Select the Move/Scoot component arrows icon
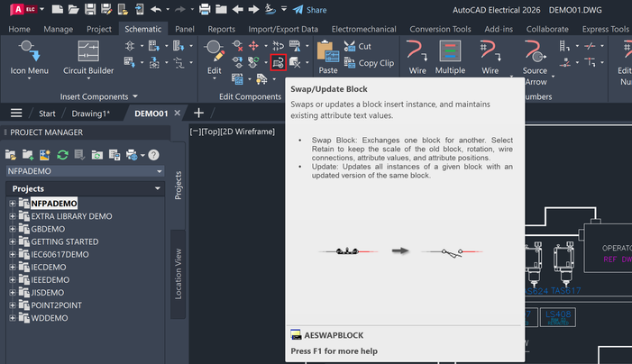Viewport: 632px width, 364px height. [x=253, y=46]
